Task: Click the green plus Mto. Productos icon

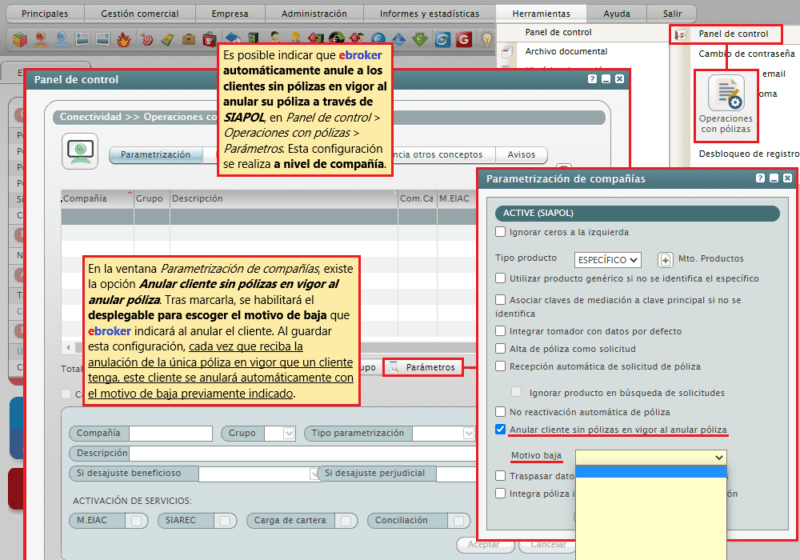Action: tap(665, 260)
